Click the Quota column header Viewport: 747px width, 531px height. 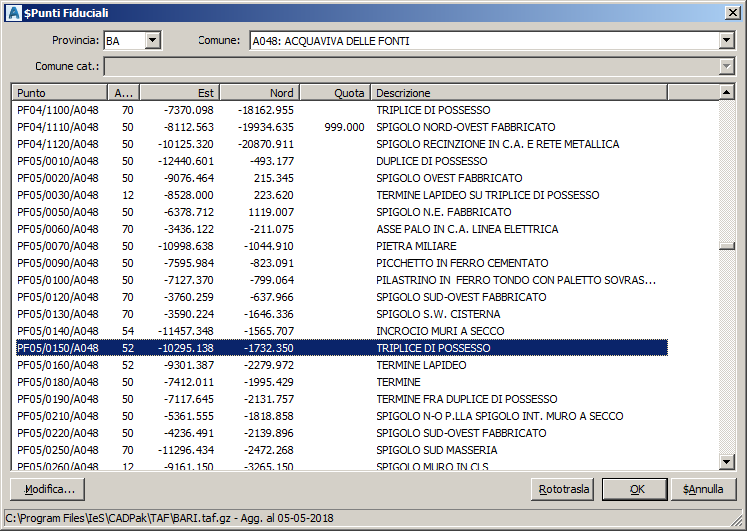(x=335, y=93)
